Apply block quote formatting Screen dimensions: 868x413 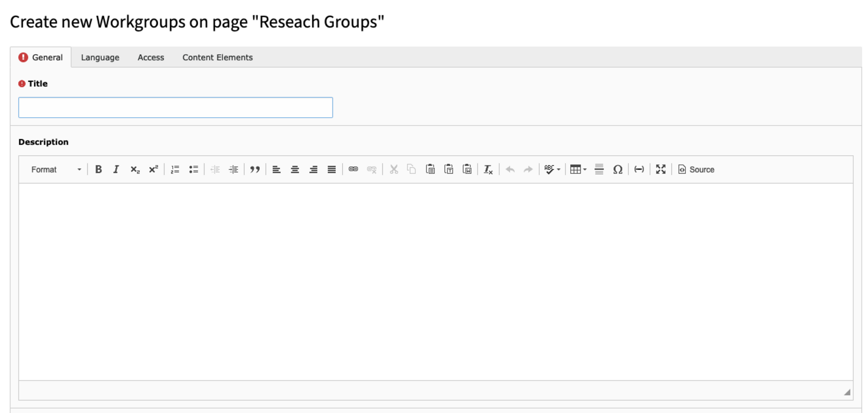click(x=255, y=169)
